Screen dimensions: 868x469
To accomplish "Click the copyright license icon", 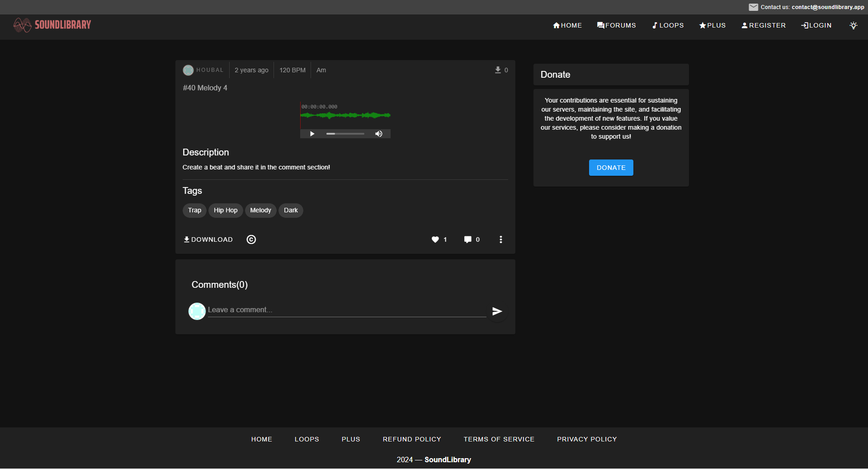I will 251,239.
